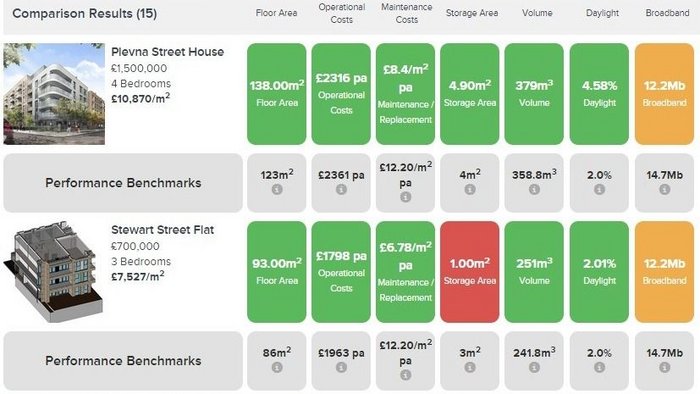Click Stewart's £1798 pa Operational Costs tile
Image resolution: width=700 pixels, height=394 pixels.
(341, 272)
